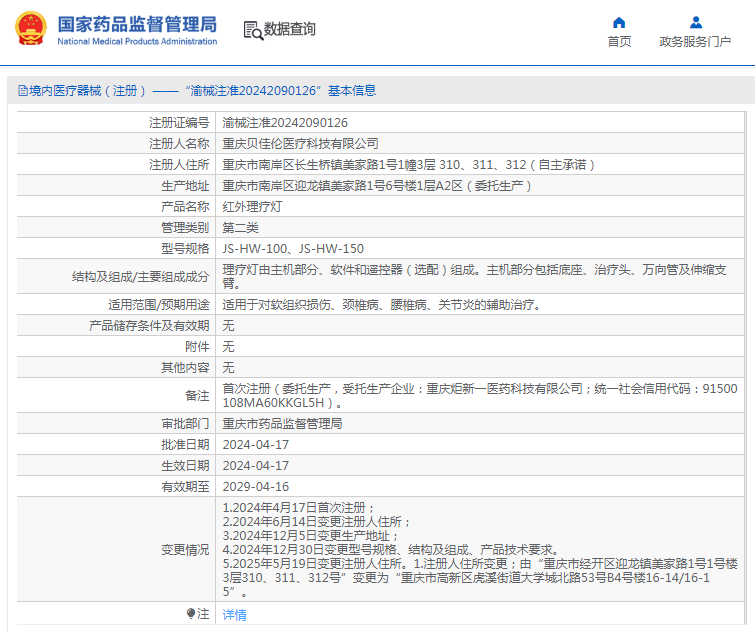Screen dimensions: 755x632
Task: Click change entry 2024年6月14日变更注册人住所
Action: (x=316, y=521)
